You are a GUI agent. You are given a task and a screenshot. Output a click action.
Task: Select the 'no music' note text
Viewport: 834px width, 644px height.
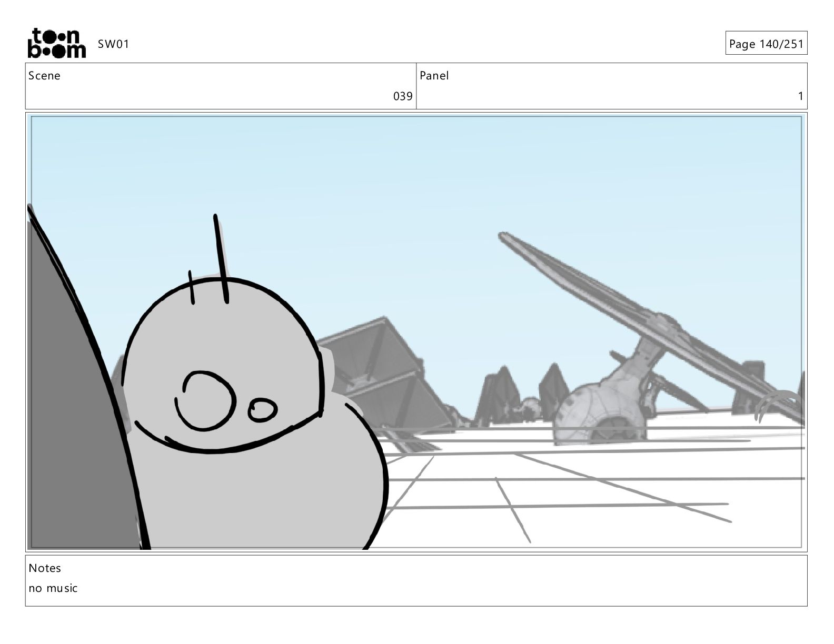[53, 588]
